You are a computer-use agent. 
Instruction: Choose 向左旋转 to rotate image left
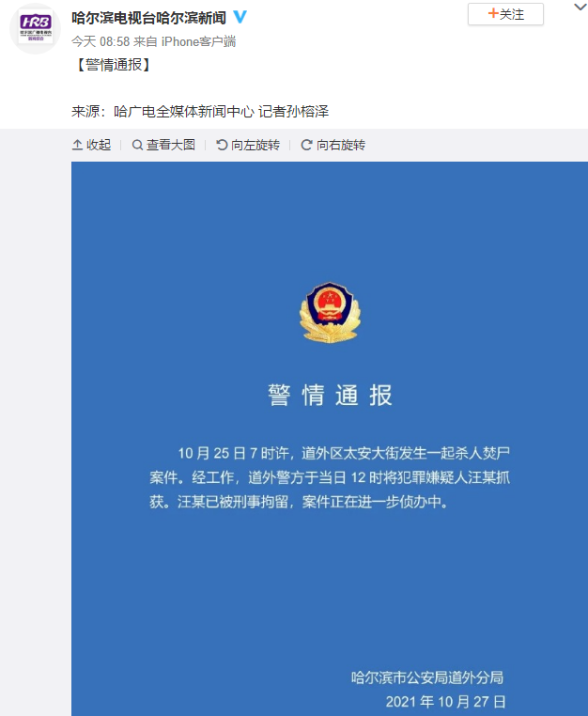[x=248, y=145]
